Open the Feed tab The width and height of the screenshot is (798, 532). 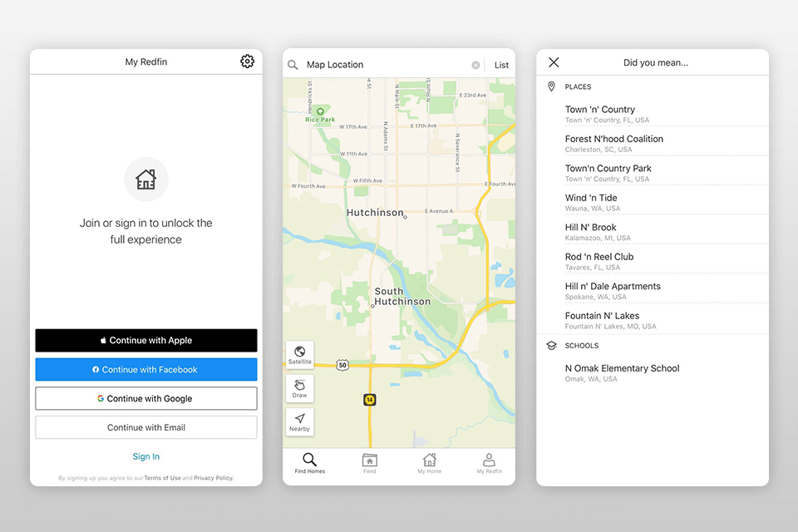click(x=370, y=463)
